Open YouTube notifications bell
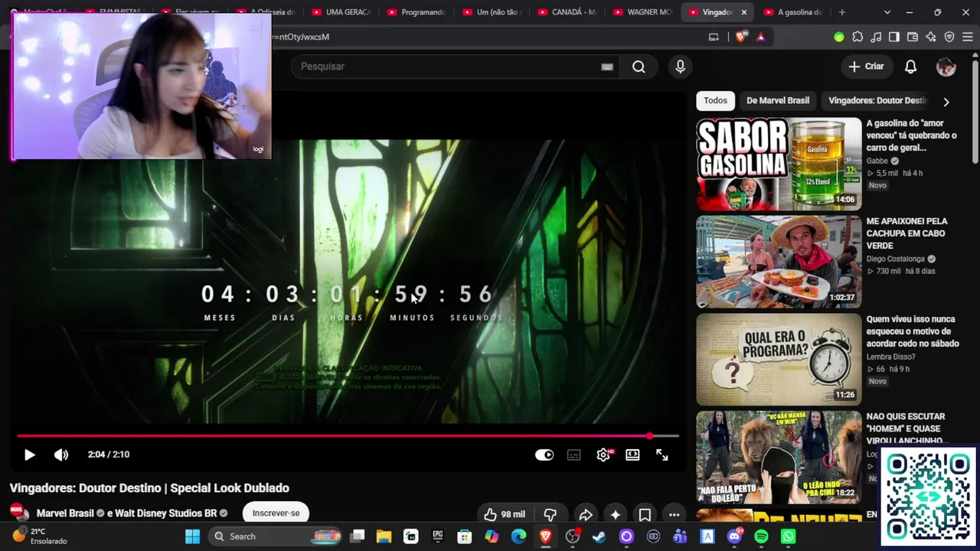This screenshot has width=980, height=551. click(910, 67)
